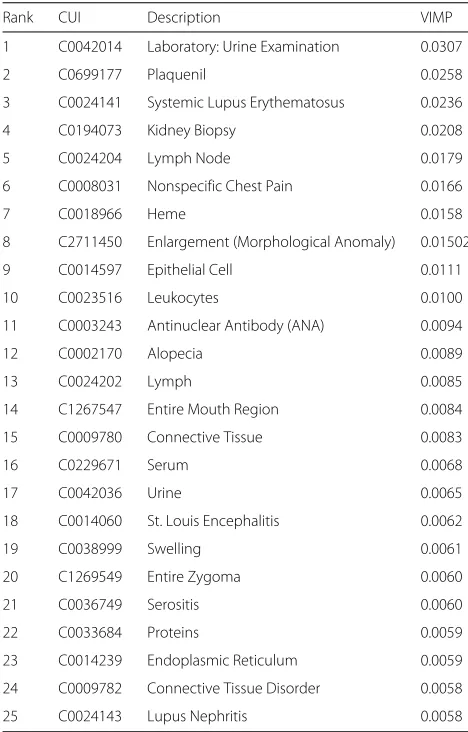Click the CUI column header

[x=70, y=18]
